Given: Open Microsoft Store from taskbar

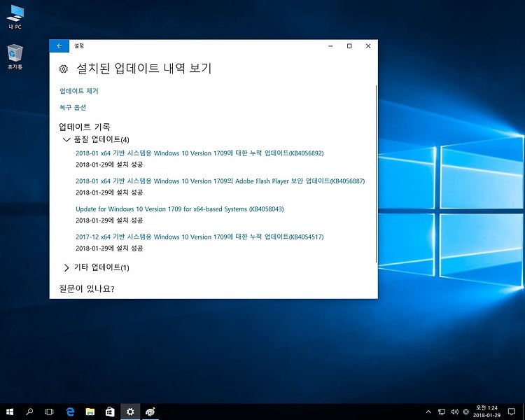Looking at the screenshot, I should (x=110, y=412).
